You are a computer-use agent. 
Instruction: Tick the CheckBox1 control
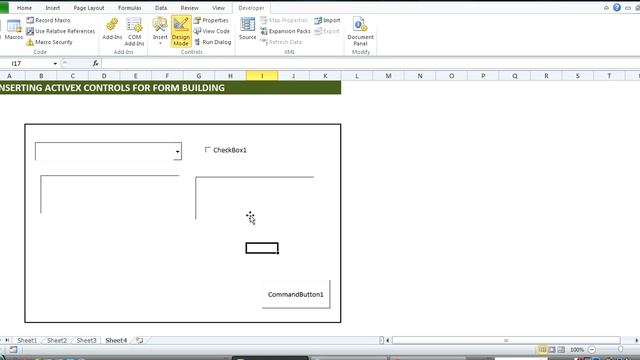207,150
